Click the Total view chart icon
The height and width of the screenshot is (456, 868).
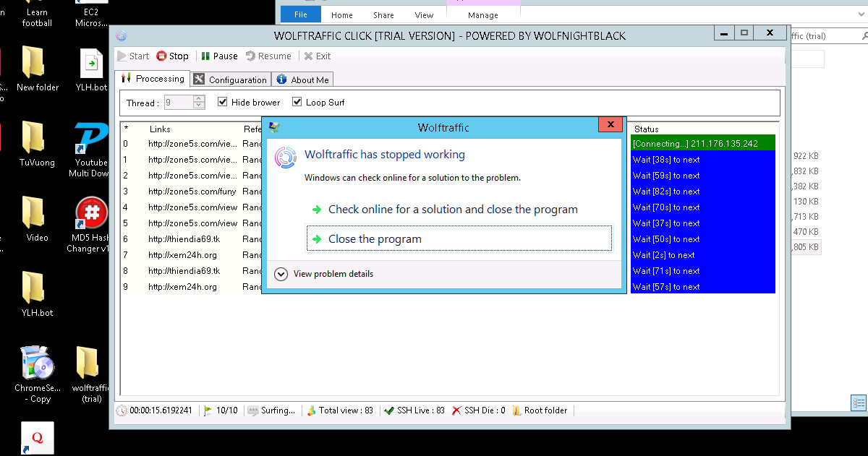[x=311, y=410]
